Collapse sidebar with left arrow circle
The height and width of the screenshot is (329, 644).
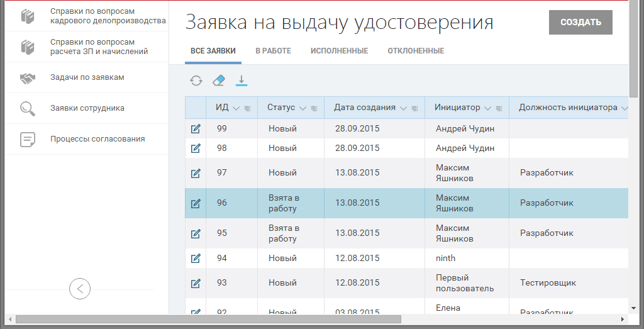80,289
